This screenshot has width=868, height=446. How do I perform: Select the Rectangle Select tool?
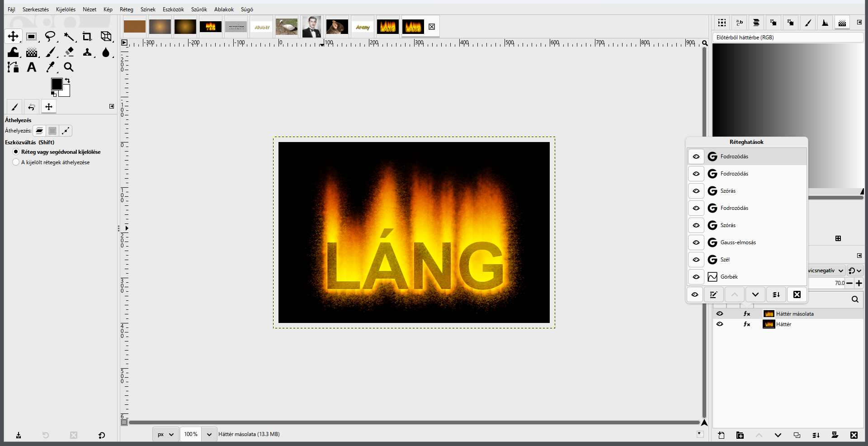(x=31, y=36)
